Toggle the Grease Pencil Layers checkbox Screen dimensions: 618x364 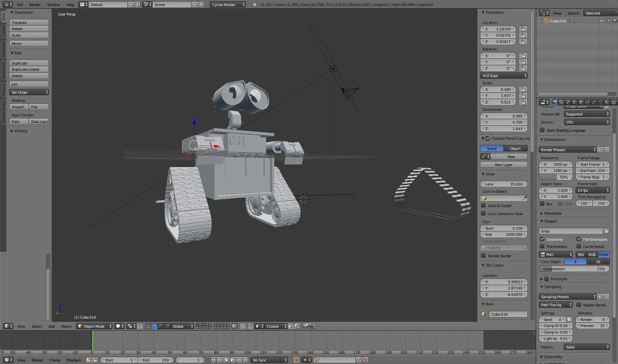point(488,138)
